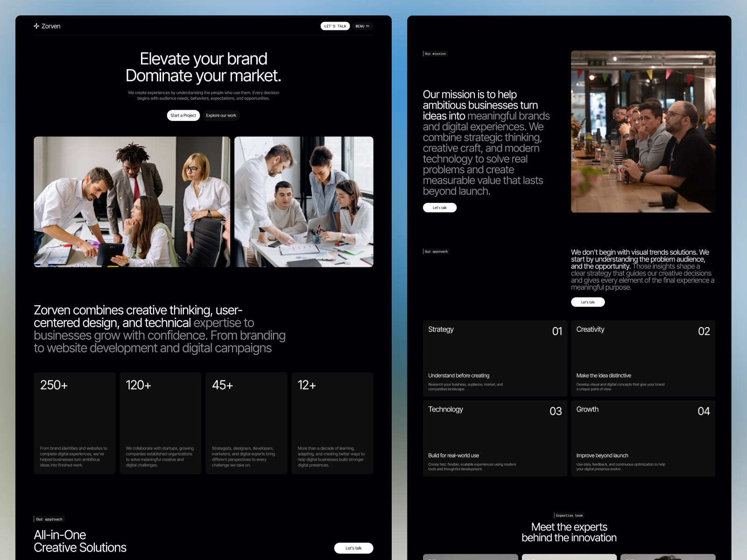Select the 250+ stat card
Viewport: 747px width, 560px height.
point(75,423)
